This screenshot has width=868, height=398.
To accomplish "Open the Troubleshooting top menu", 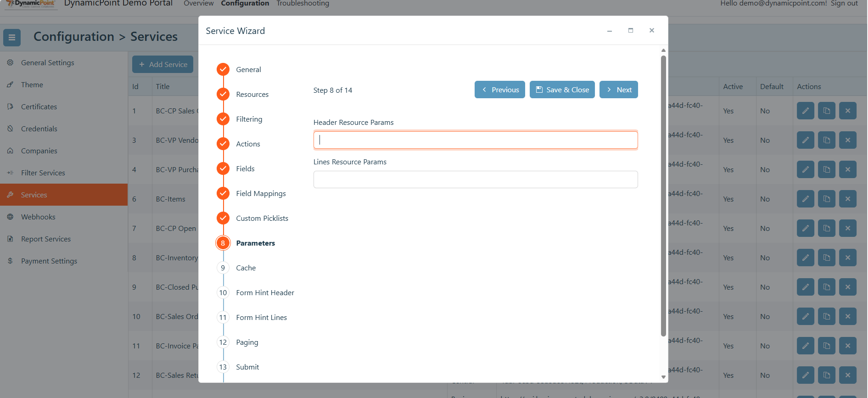I will point(303,4).
